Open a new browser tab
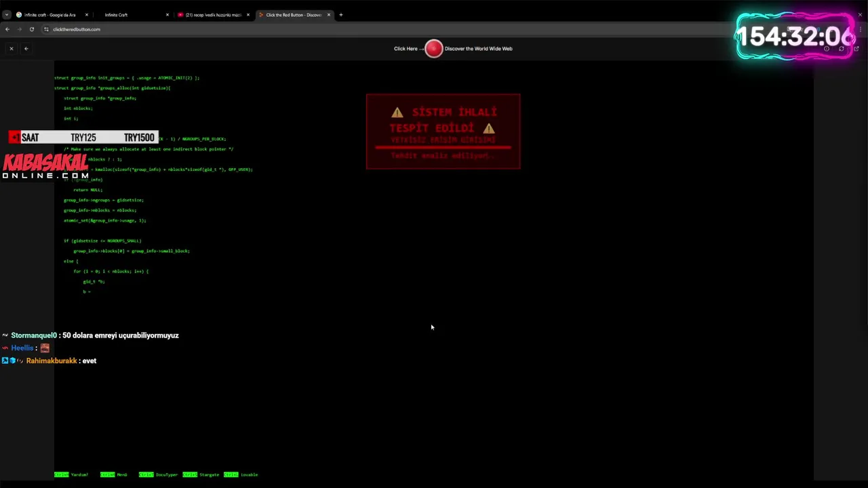The image size is (868, 488). point(341,15)
